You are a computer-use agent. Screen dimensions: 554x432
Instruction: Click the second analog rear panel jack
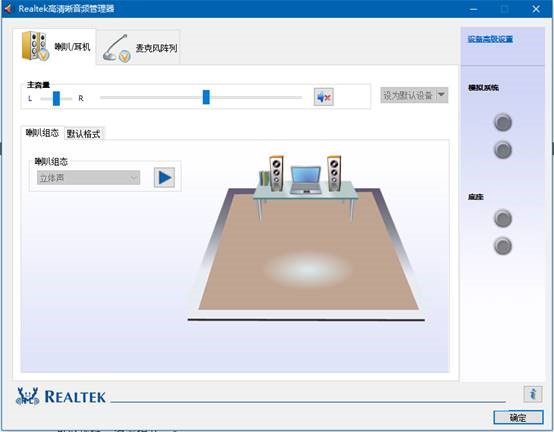(x=503, y=150)
